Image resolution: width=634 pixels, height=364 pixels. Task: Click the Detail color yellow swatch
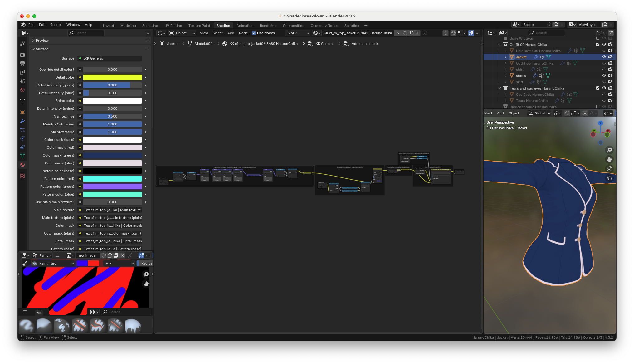tap(112, 77)
